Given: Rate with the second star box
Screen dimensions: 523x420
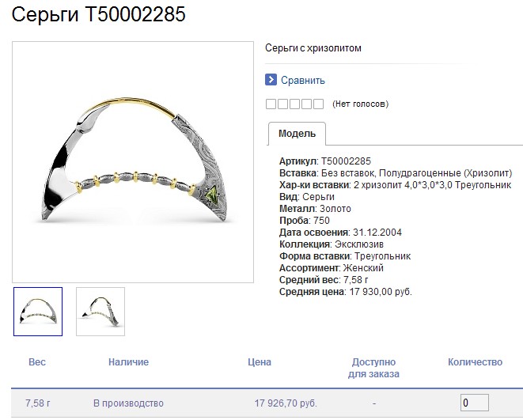Looking at the screenshot, I should pyautogui.click(x=282, y=104).
